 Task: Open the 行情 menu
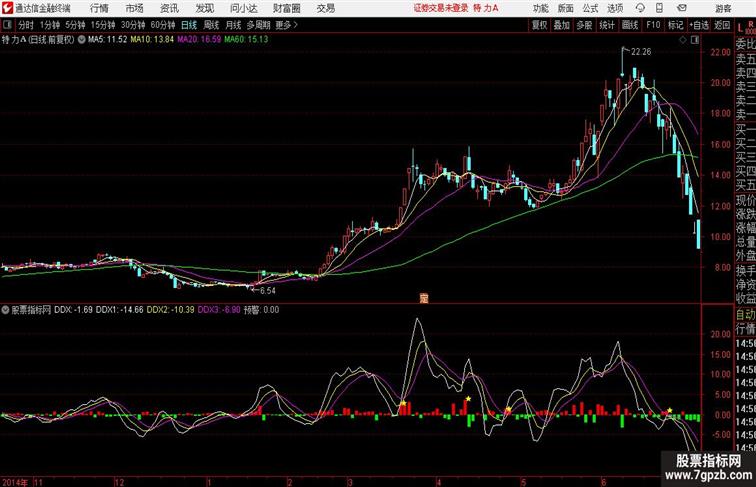pos(99,8)
